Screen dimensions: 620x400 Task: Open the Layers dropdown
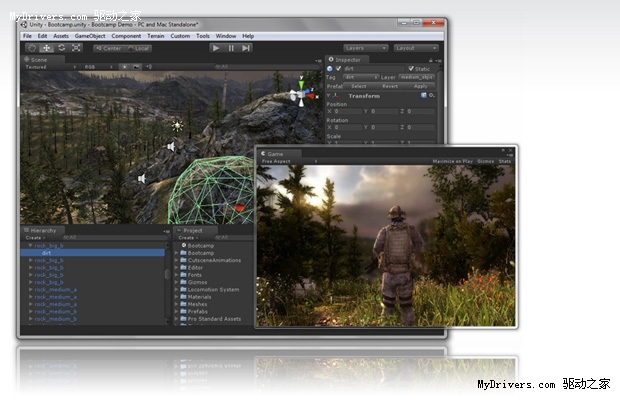click(365, 48)
